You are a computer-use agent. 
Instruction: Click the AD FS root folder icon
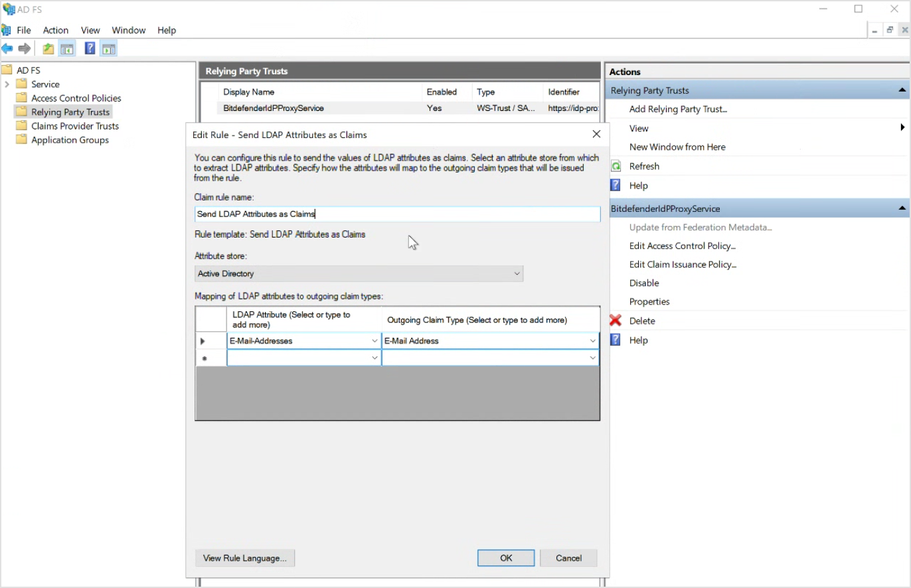(7, 70)
